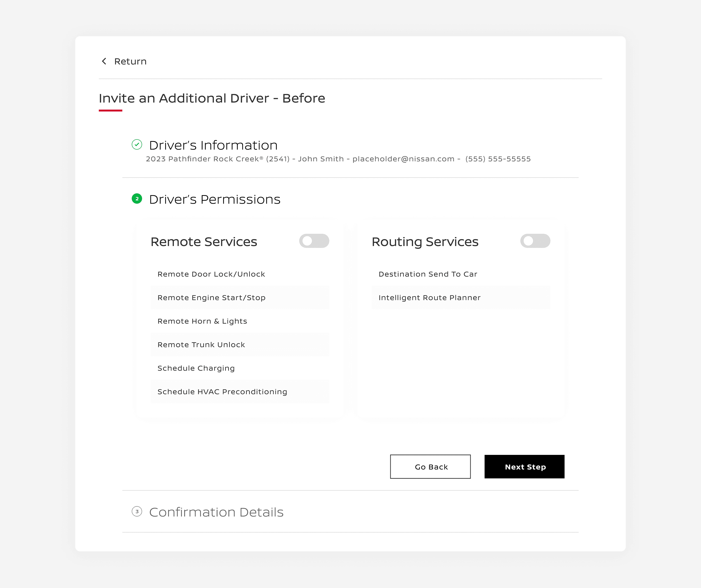Click the green checkmark step icon
This screenshot has width=701, height=588.
137,144
